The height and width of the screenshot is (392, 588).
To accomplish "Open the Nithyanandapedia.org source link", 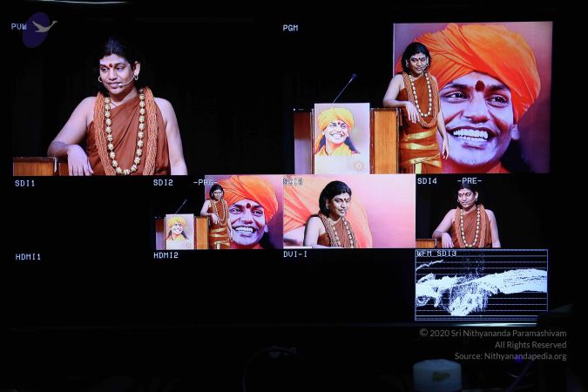I will pos(526,356).
